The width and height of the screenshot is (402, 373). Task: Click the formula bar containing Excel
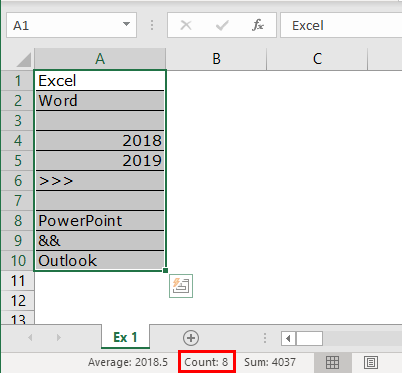coord(341,25)
